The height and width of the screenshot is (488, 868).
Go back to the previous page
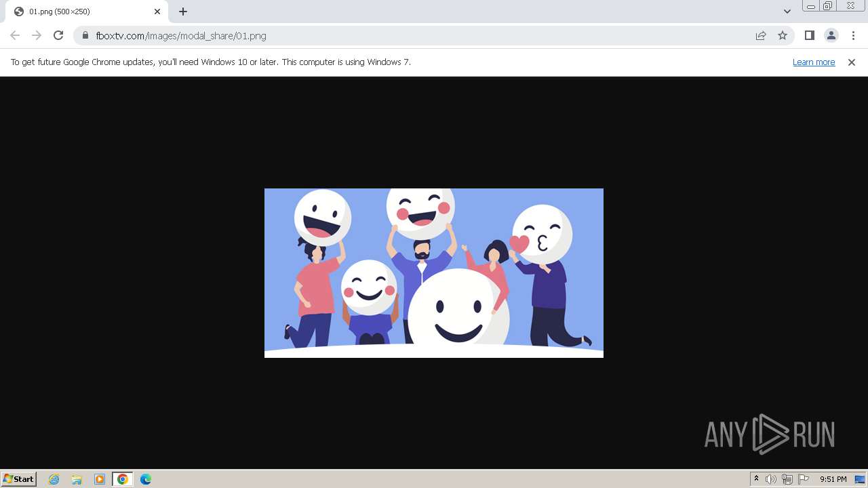coord(15,35)
